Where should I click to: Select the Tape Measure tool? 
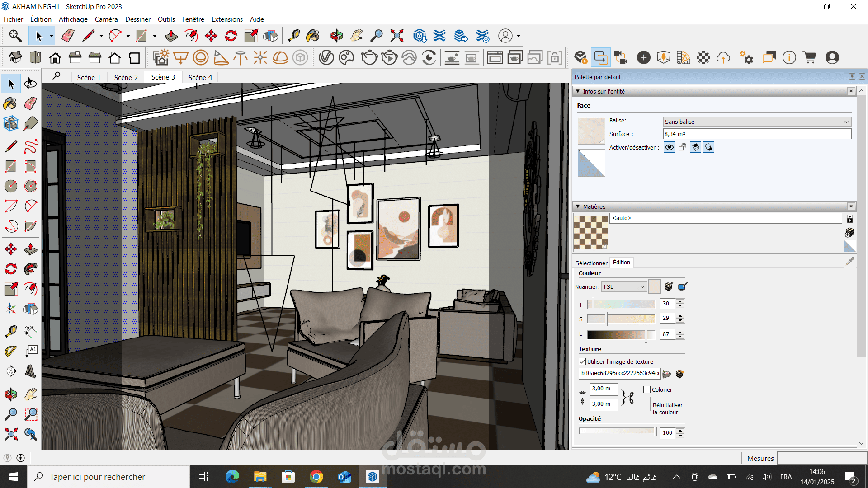(x=10, y=331)
